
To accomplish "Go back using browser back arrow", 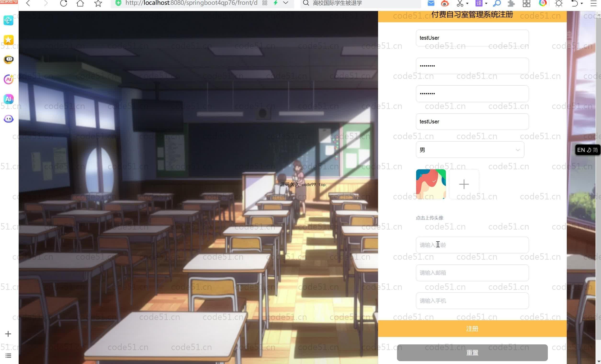I will click(x=28, y=3).
